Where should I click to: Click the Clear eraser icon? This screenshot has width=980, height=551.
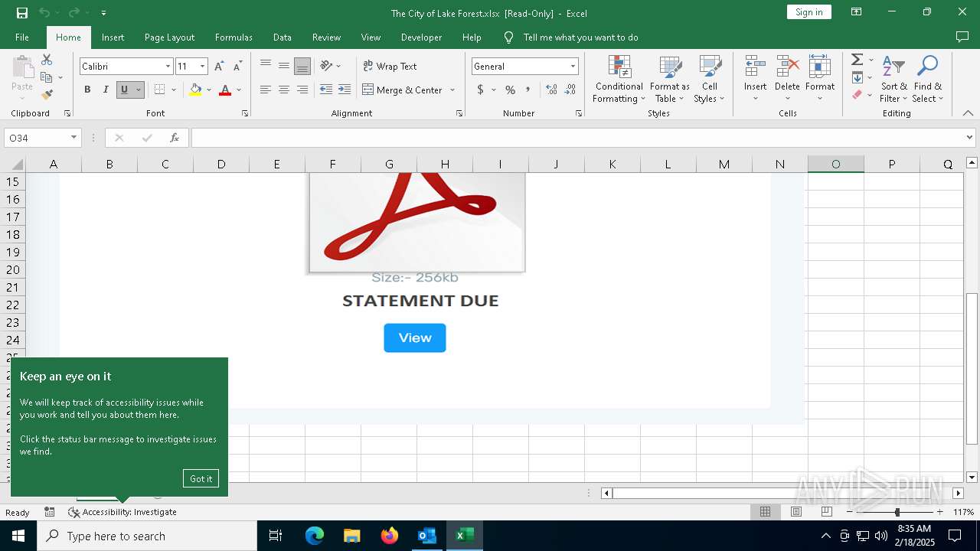857,95
